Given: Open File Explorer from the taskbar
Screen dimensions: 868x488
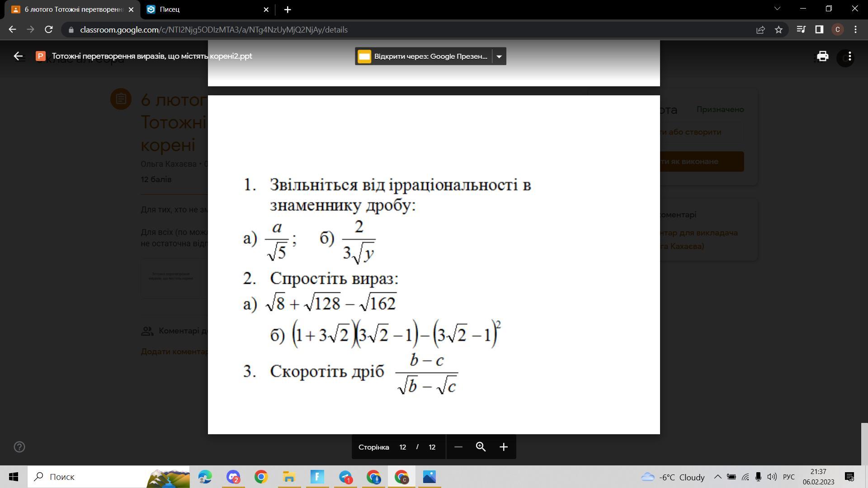Looking at the screenshot, I should pyautogui.click(x=289, y=477).
